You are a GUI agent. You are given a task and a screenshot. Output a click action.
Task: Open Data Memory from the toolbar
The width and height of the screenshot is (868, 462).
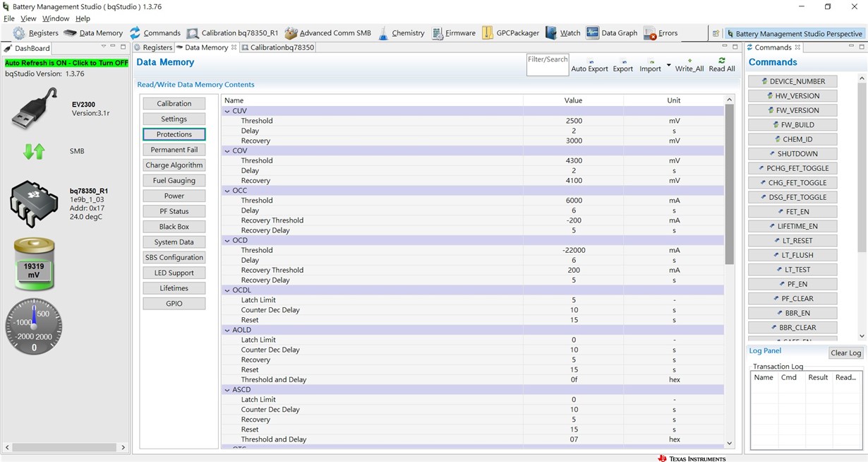click(93, 33)
